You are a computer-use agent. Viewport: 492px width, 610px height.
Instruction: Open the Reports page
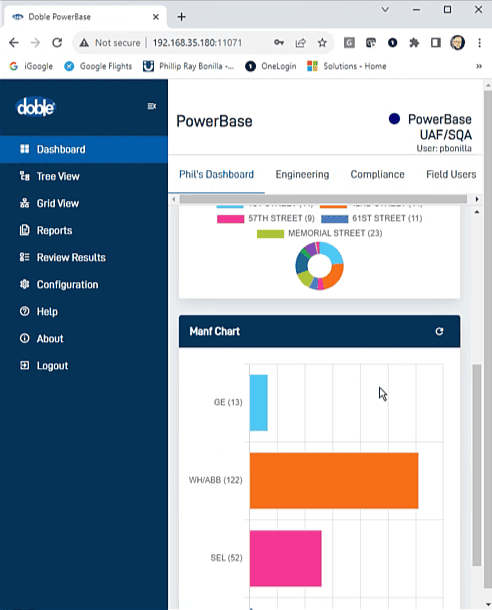coord(84,230)
